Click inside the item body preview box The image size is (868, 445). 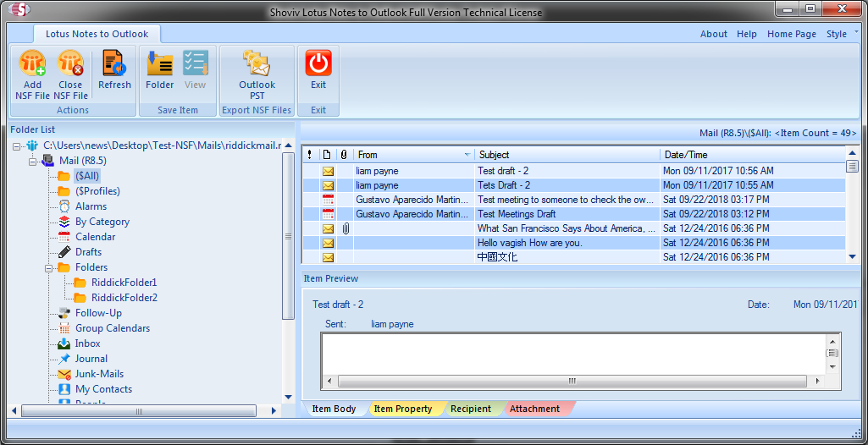click(x=574, y=354)
